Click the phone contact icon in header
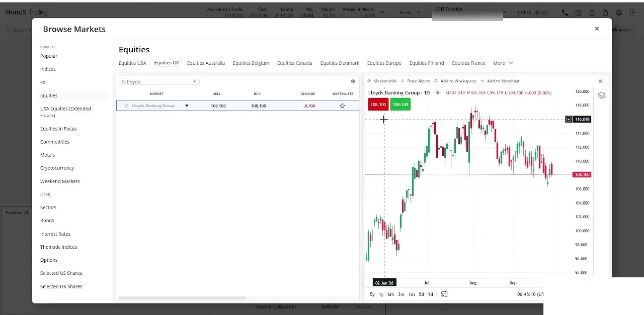 (565, 13)
